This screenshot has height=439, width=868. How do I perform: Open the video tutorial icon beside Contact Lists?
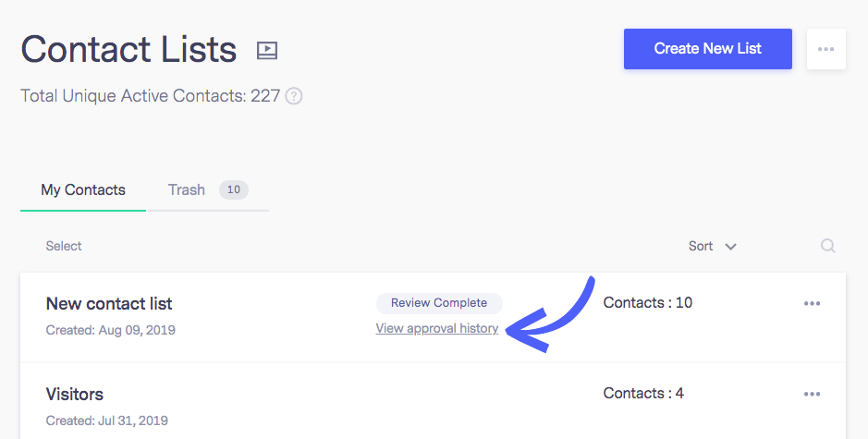(267, 51)
